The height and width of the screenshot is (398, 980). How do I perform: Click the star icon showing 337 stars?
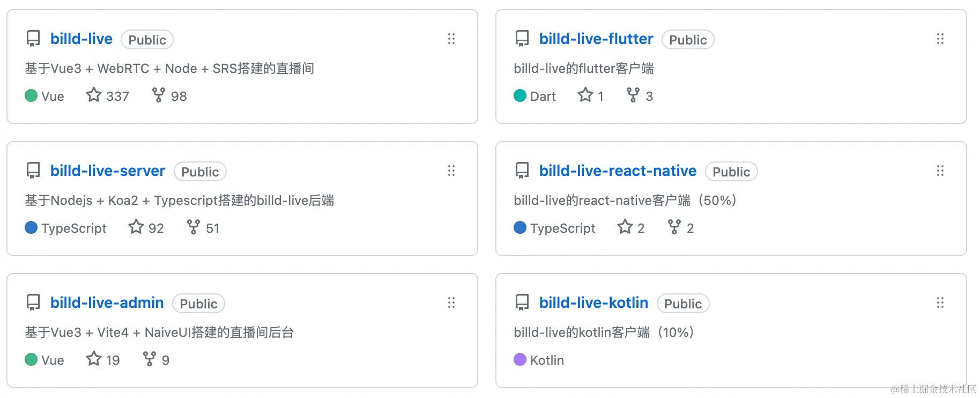click(94, 95)
